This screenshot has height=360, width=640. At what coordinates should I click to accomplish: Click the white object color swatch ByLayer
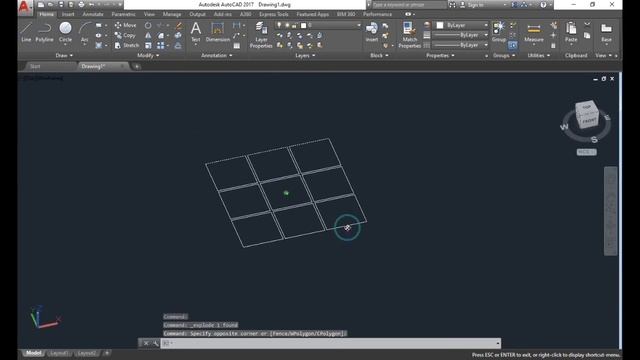(x=440, y=25)
